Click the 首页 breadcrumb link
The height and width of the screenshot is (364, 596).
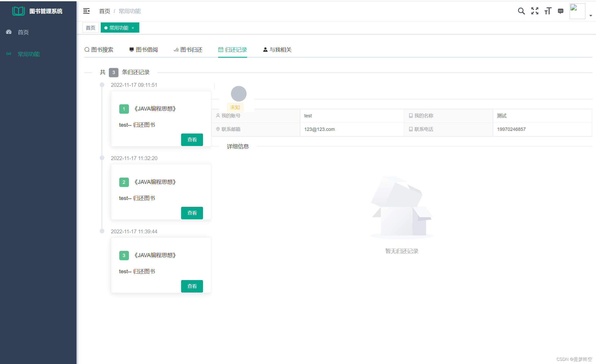coord(105,11)
